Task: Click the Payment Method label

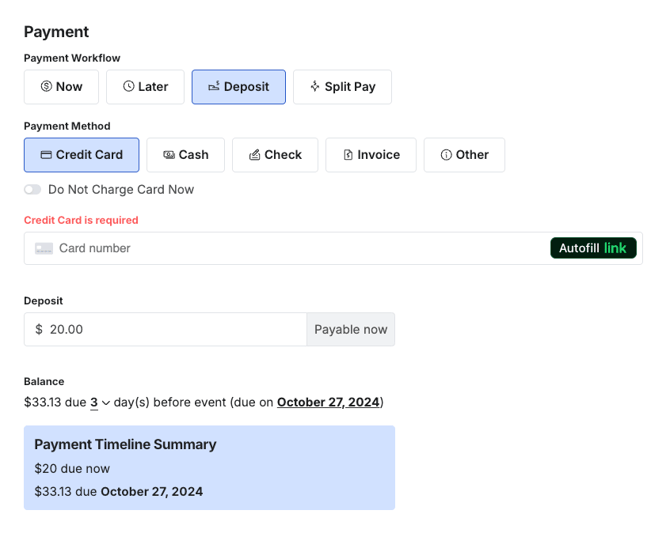Action: [x=67, y=126]
